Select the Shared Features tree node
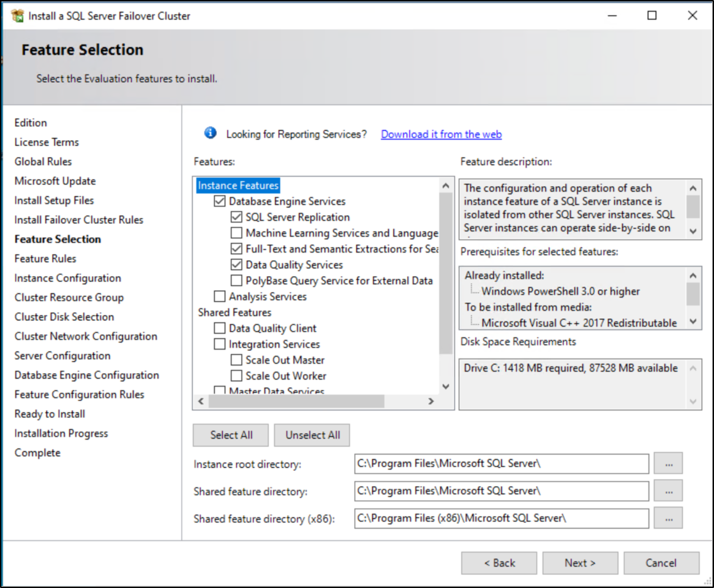 coord(235,313)
